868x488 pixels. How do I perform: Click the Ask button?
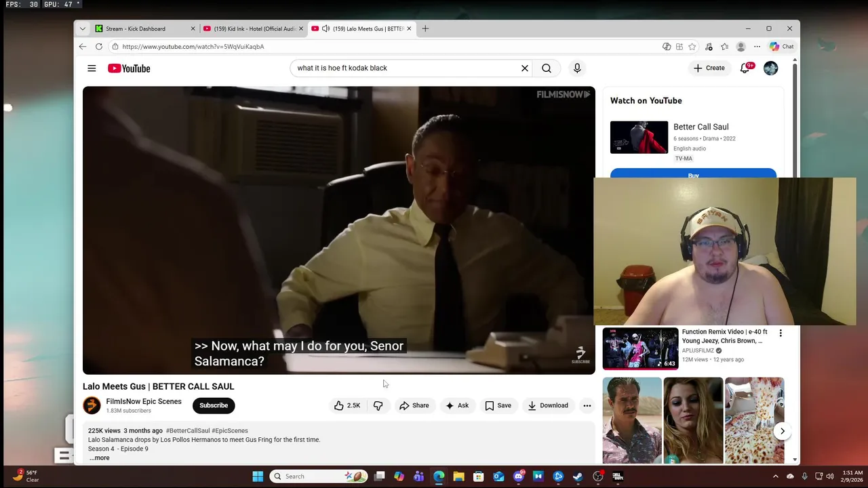[457, 405]
